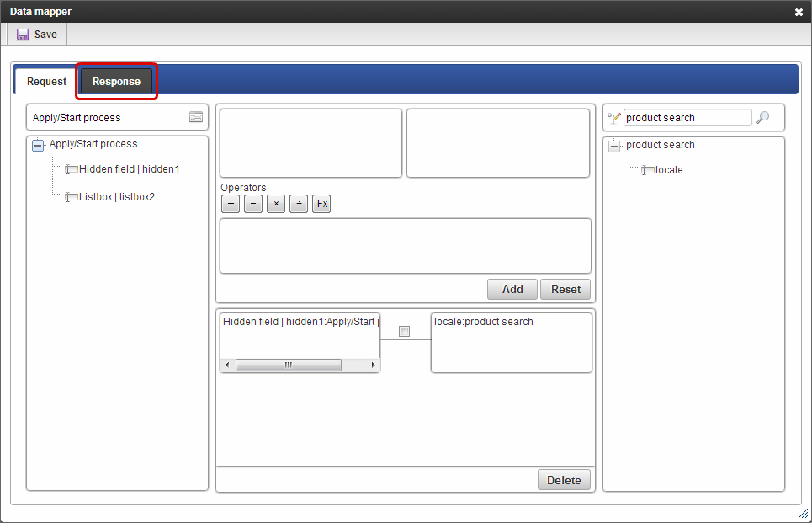812x523 pixels.
Task: Click the plus operator button
Action: pyautogui.click(x=231, y=204)
